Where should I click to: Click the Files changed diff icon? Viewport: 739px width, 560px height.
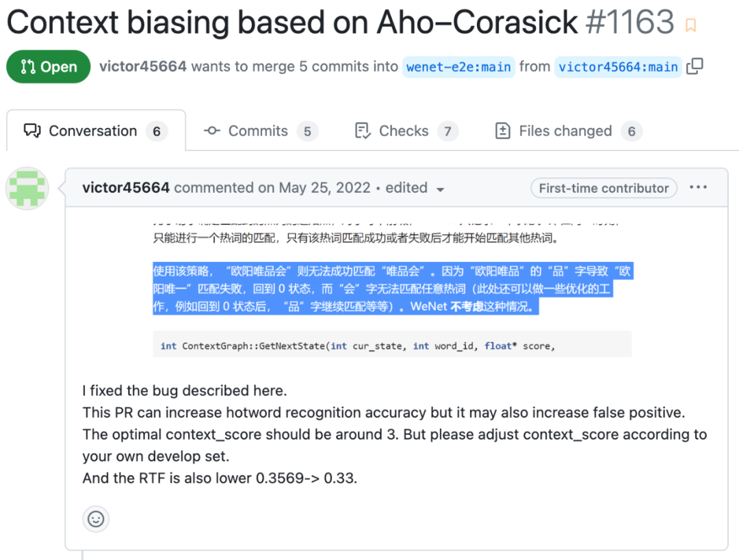[x=502, y=131]
